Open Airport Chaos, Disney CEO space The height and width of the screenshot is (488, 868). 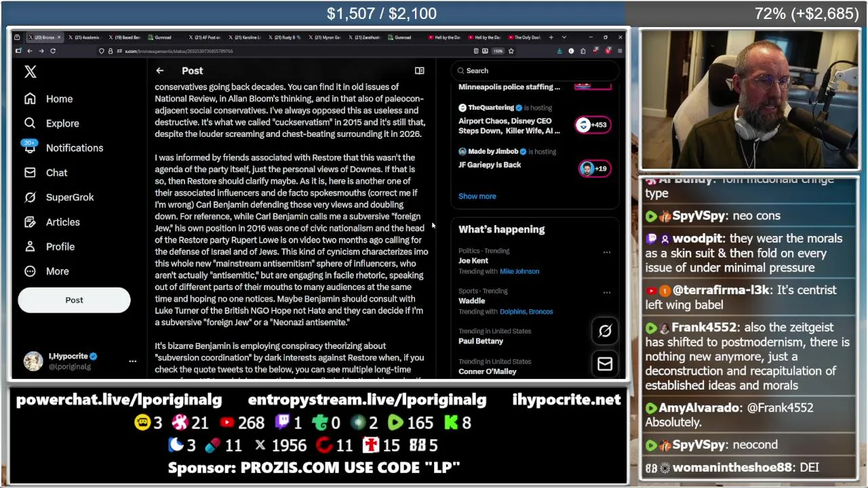click(509, 126)
